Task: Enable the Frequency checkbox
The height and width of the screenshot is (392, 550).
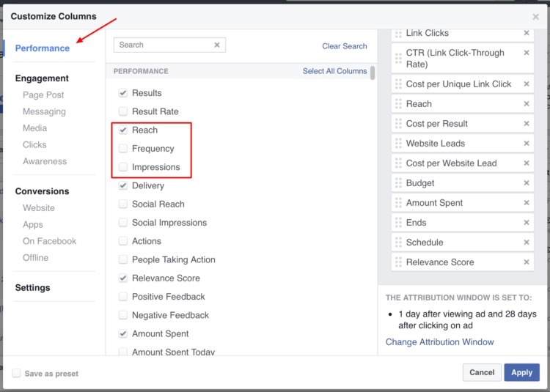Action: coord(123,149)
